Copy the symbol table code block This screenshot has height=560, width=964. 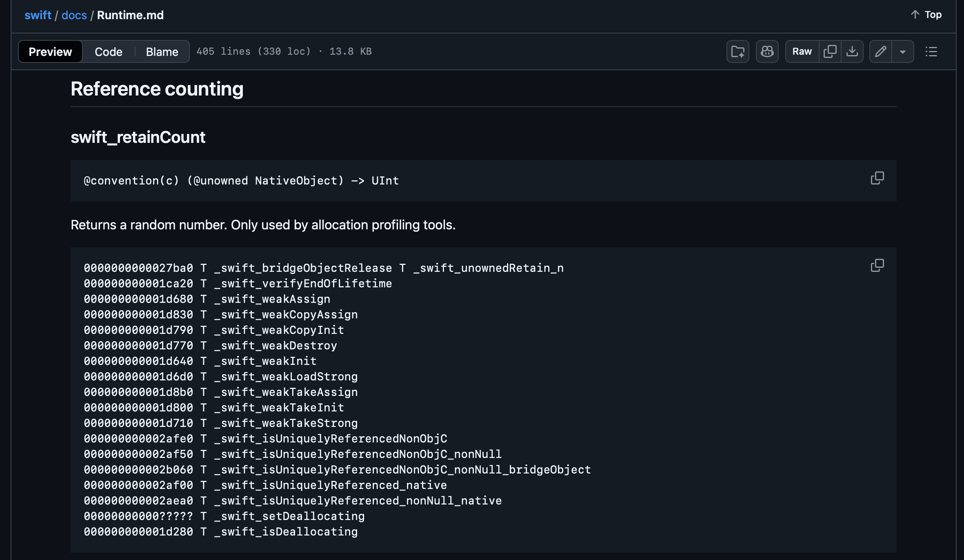tap(877, 265)
